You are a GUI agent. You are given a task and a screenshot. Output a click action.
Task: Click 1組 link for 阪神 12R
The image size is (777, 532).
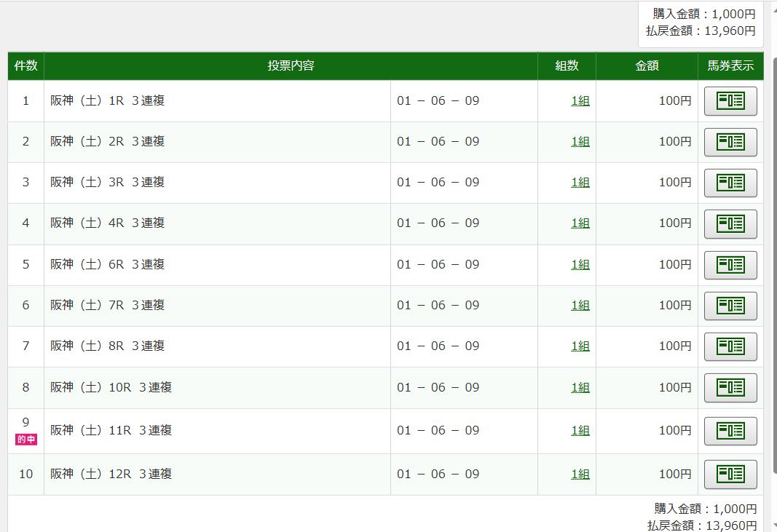(x=580, y=475)
